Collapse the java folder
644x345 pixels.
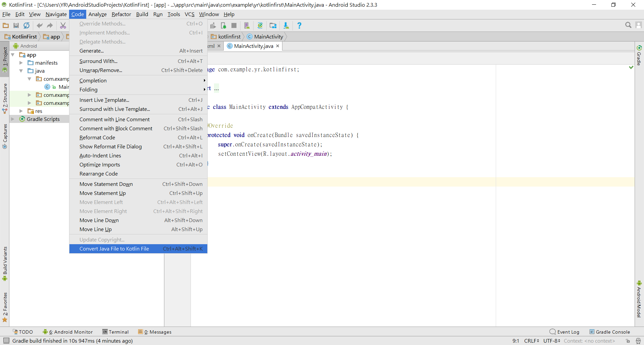(21, 71)
